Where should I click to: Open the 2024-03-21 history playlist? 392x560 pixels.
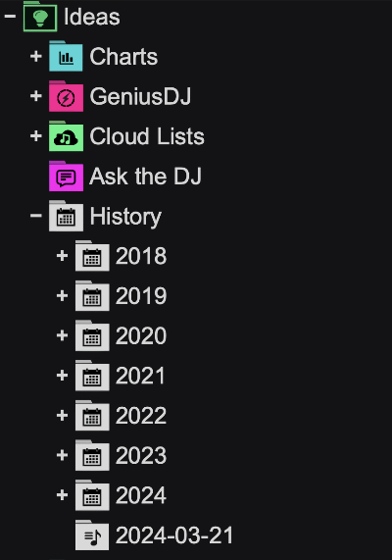pyautogui.click(x=174, y=535)
